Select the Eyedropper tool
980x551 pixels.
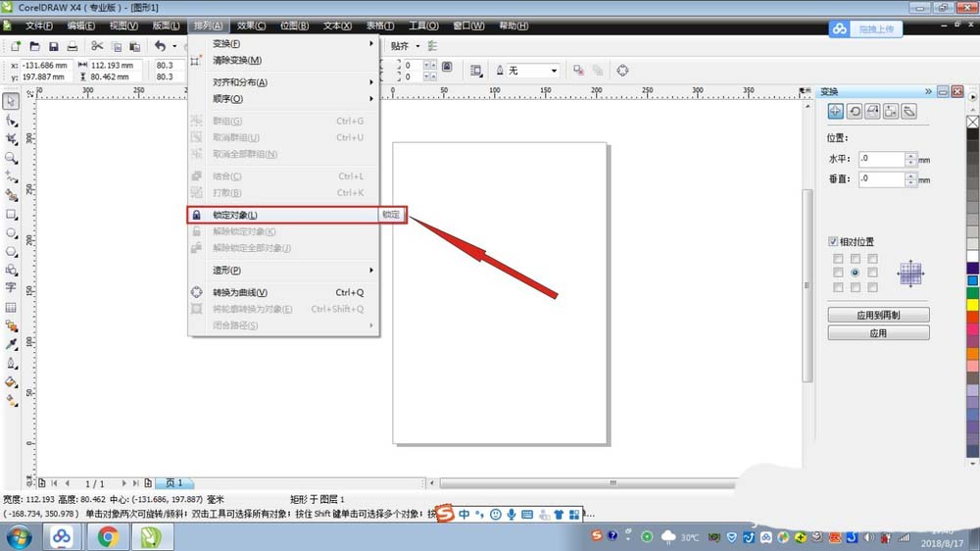11,344
